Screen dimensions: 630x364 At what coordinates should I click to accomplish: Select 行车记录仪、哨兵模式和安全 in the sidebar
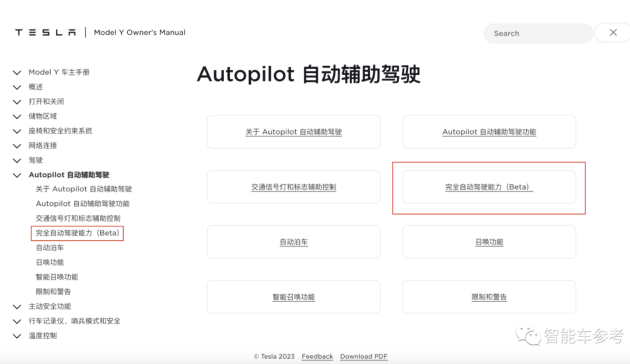point(74,321)
